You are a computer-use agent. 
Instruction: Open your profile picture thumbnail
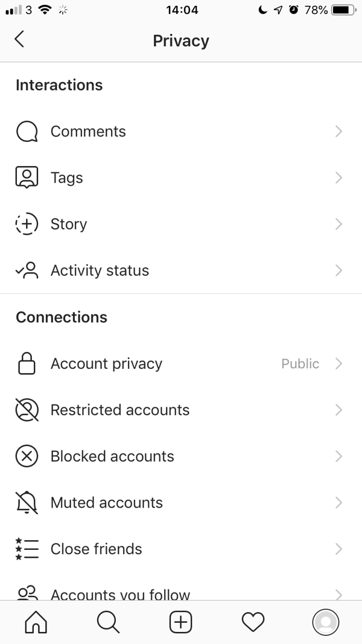coord(325,622)
